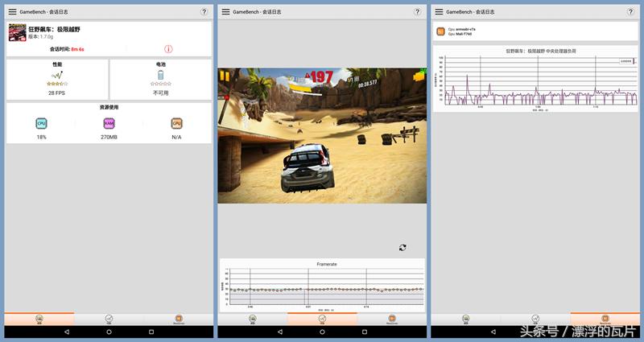This screenshot has height=342, width=644.
Task: Tap Android home button in middle panel
Action: coord(322,332)
